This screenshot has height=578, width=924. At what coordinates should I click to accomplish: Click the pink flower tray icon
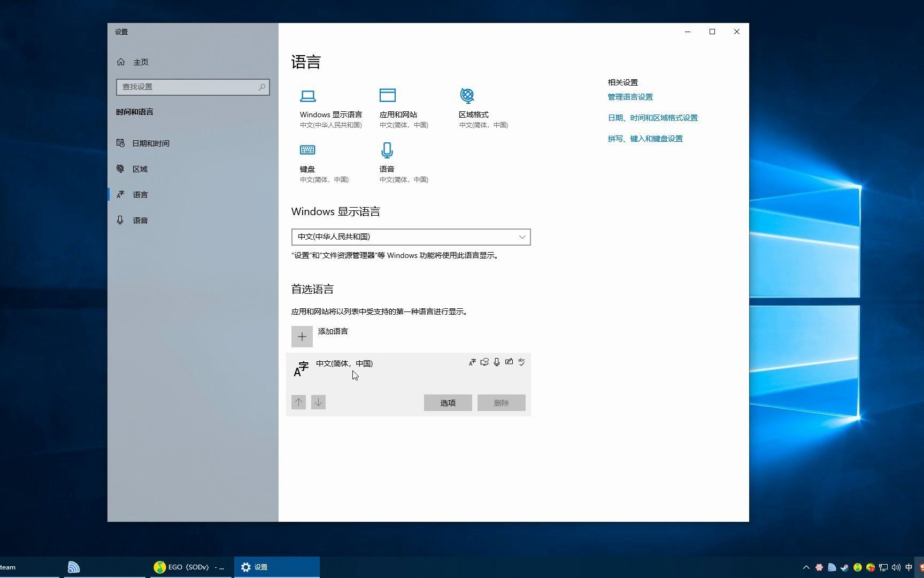click(819, 567)
